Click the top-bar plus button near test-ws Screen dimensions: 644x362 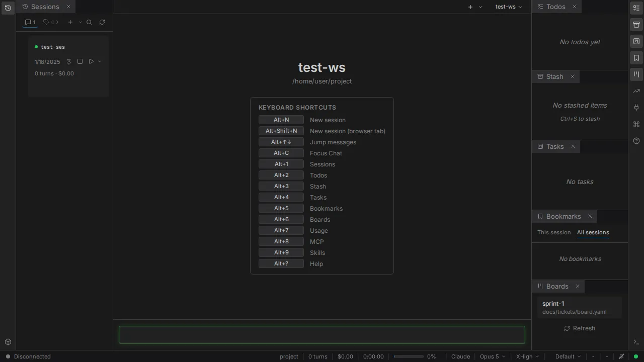point(470,7)
